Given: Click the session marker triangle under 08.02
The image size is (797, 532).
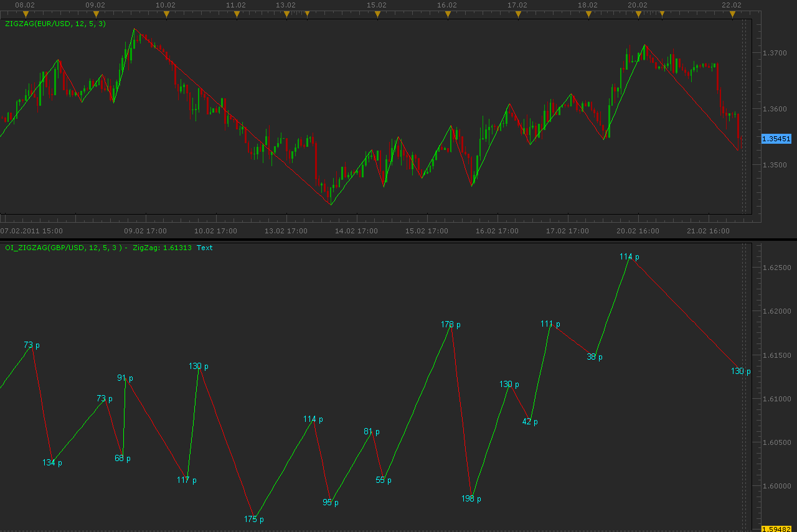Looking at the screenshot, I should coord(26,14).
